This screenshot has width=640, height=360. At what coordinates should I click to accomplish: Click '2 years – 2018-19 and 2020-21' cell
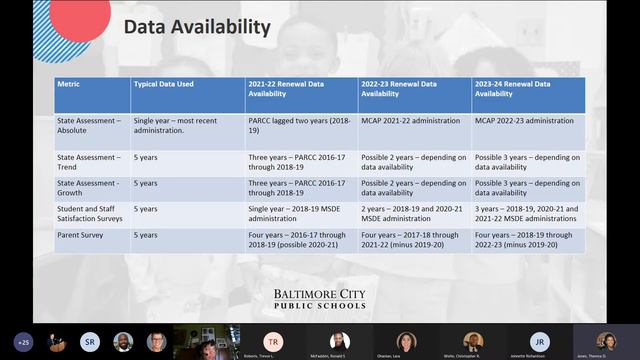415,214
